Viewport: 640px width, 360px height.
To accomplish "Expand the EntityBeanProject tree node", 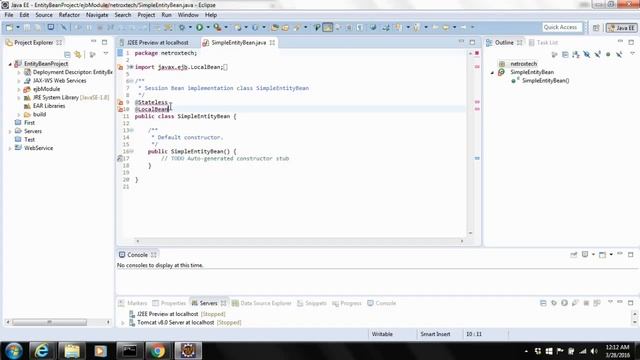I will click(10, 64).
